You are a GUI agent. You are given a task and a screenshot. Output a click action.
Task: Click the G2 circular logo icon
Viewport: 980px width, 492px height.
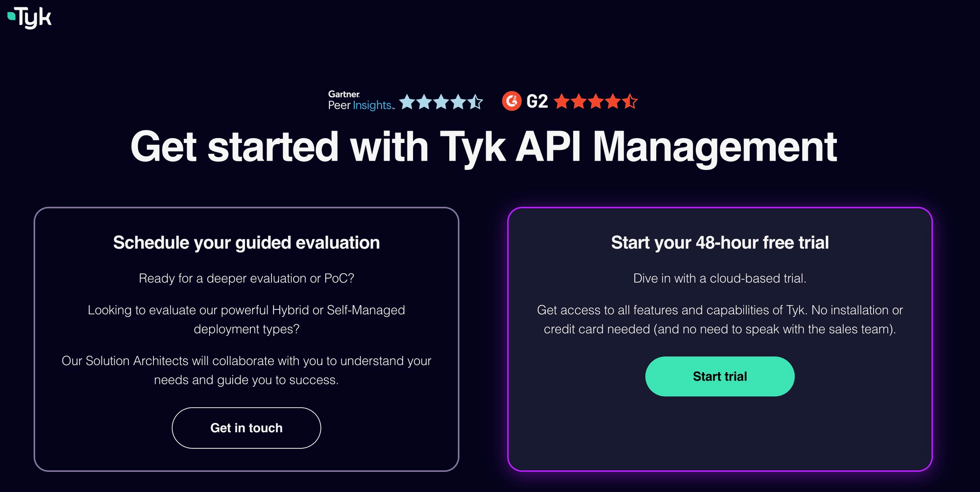512,101
